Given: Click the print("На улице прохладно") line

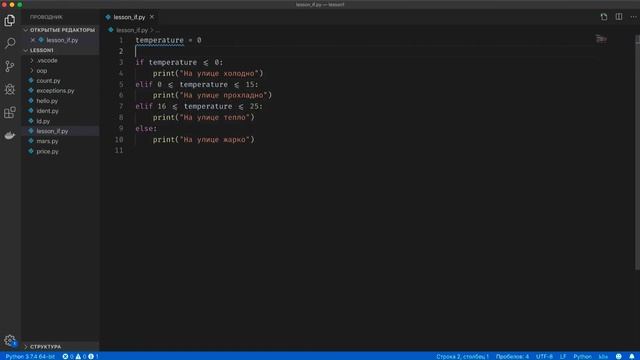Looking at the screenshot, I should pos(212,95).
